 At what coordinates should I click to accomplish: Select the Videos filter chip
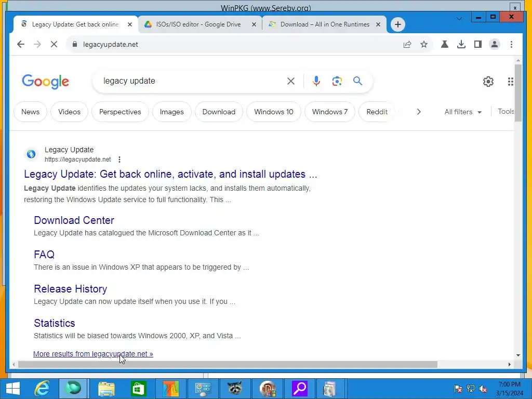point(69,112)
